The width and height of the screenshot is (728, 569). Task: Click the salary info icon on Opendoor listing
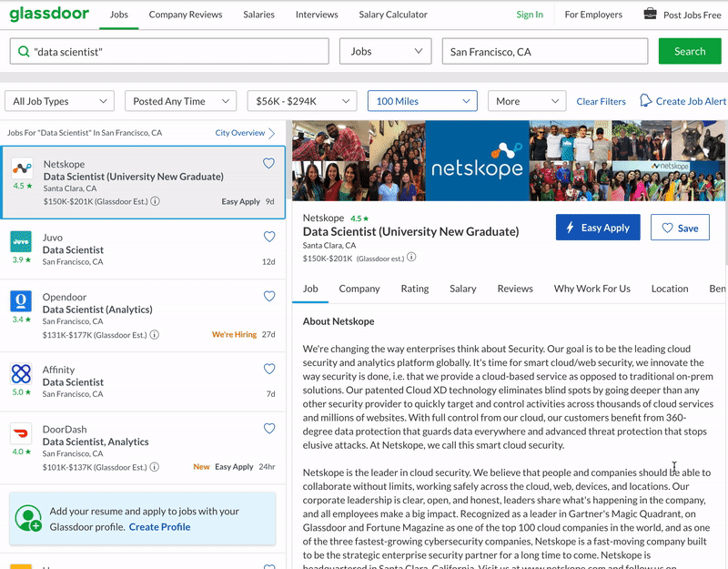(154, 334)
